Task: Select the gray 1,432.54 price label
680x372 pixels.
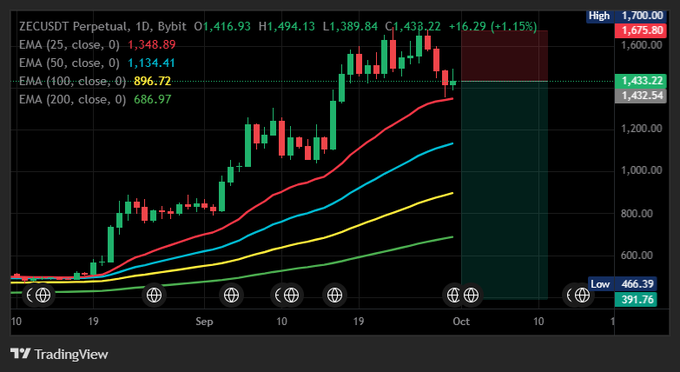Action: [640, 95]
